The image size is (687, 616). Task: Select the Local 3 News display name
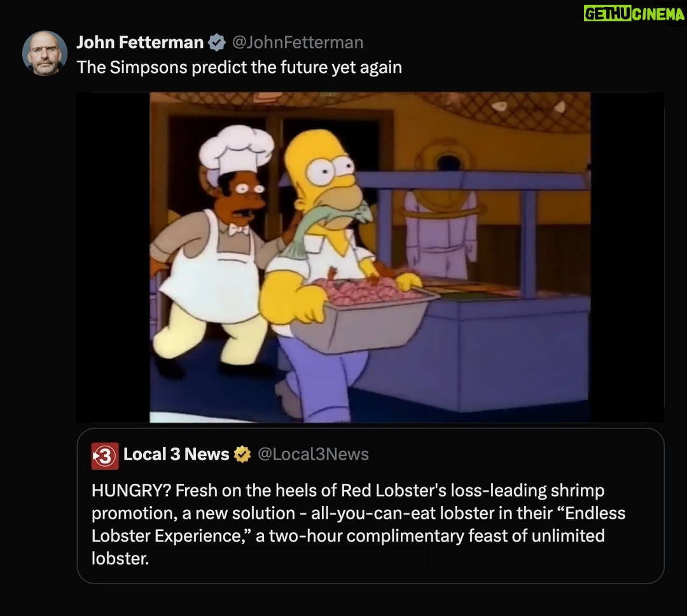coord(176,454)
